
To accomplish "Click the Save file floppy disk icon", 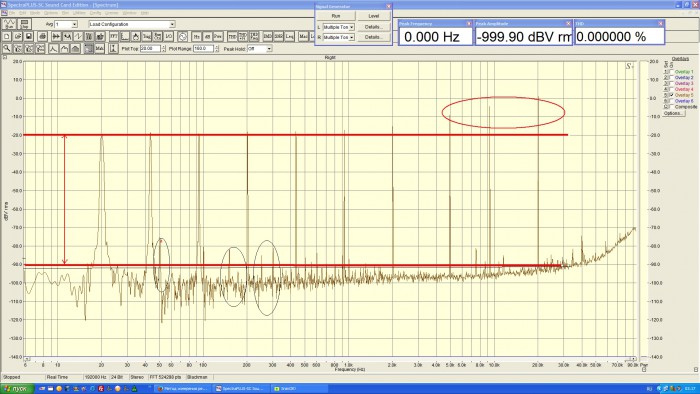I will point(29,36).
